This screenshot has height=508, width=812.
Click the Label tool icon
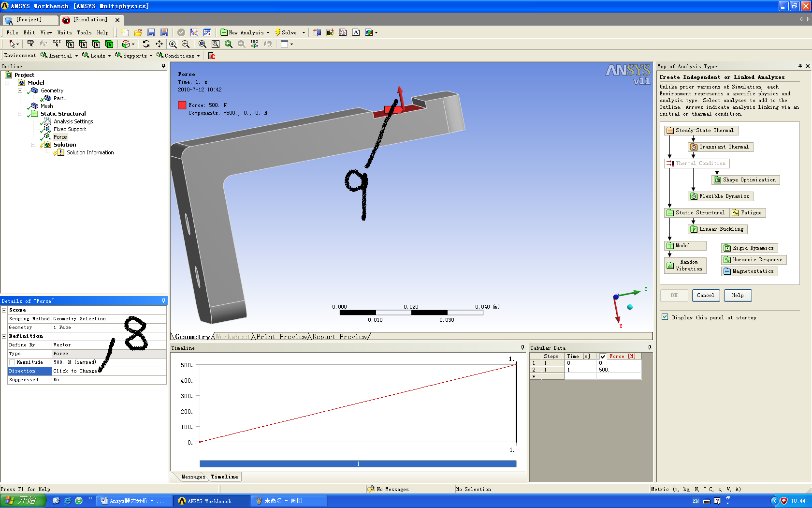[30, 44]
